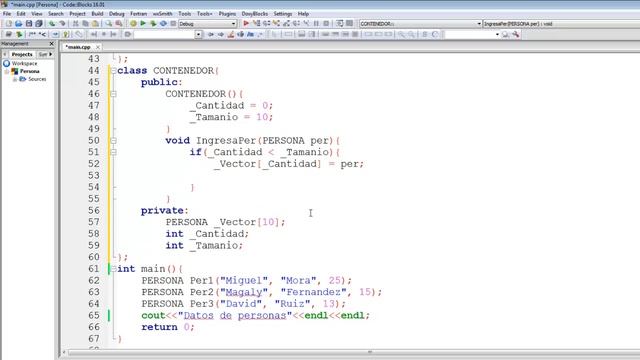The image size is (640, 360).
Task: Click the search icon beside the wrench
Action: point(506,35)
